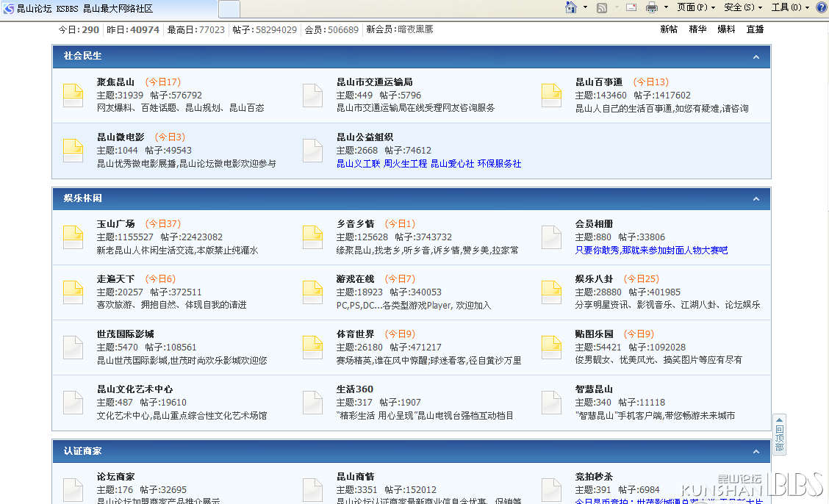Click the 体育世界 forum folder icon
The height and width of the screenshot is (504, 829).
[312, 348]
